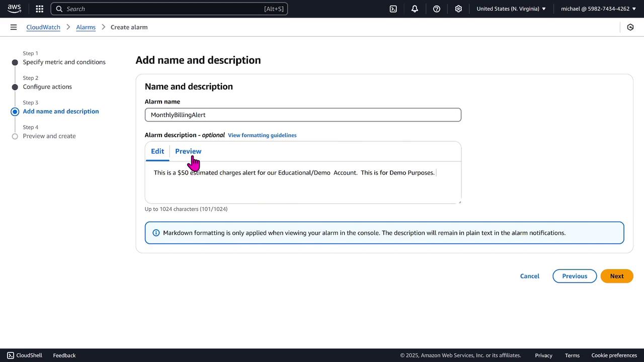The image size is (644, 362).
Task: Toggle the hamburger navigation menu
Action: (14, 27)
